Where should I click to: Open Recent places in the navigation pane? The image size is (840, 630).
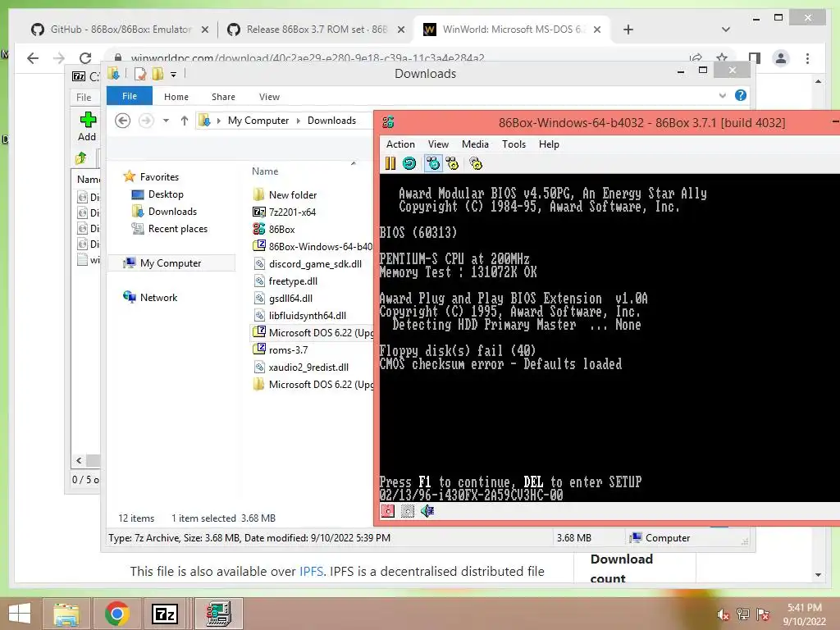(x=177, y=229)
